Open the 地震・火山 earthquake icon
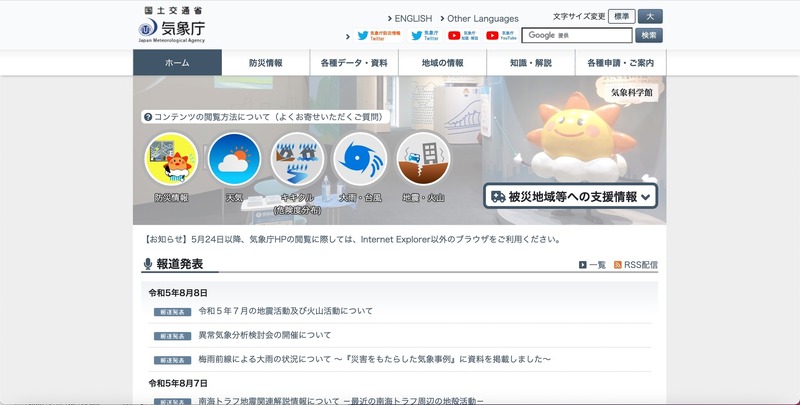The image size is (800, 405). point(423,160)
